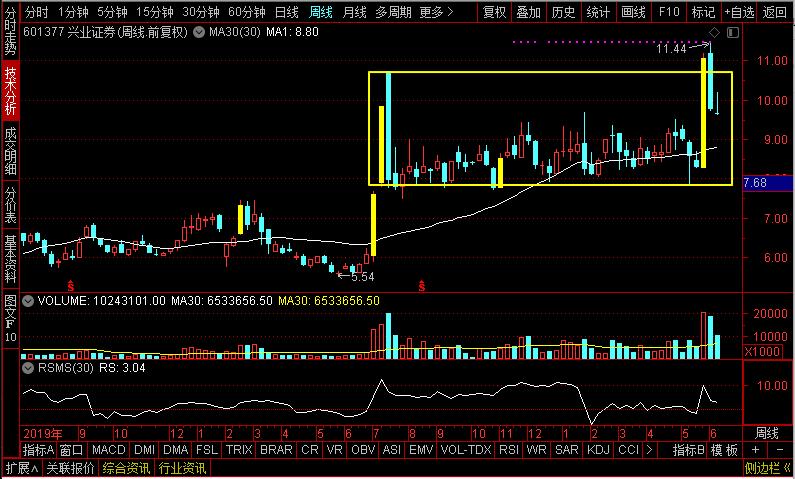Apply the CCI indicator
The height and width of the screenshot is (479, 795).
coord(629,450)
